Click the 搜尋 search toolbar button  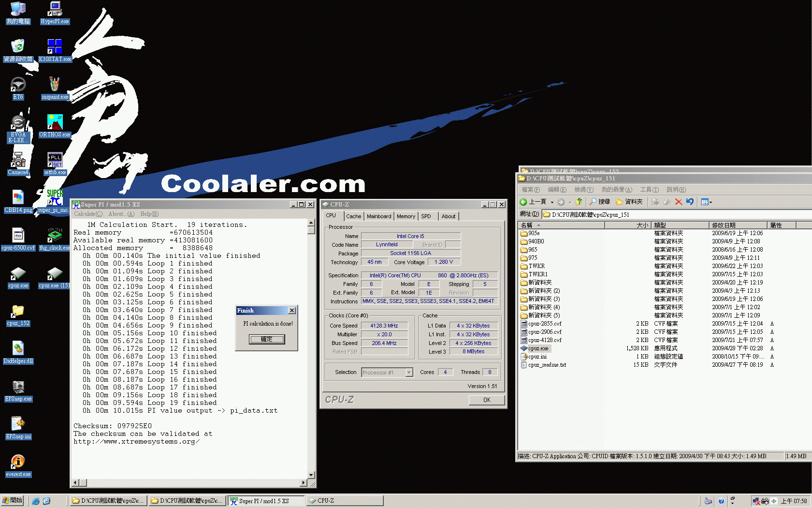point(599,202)
